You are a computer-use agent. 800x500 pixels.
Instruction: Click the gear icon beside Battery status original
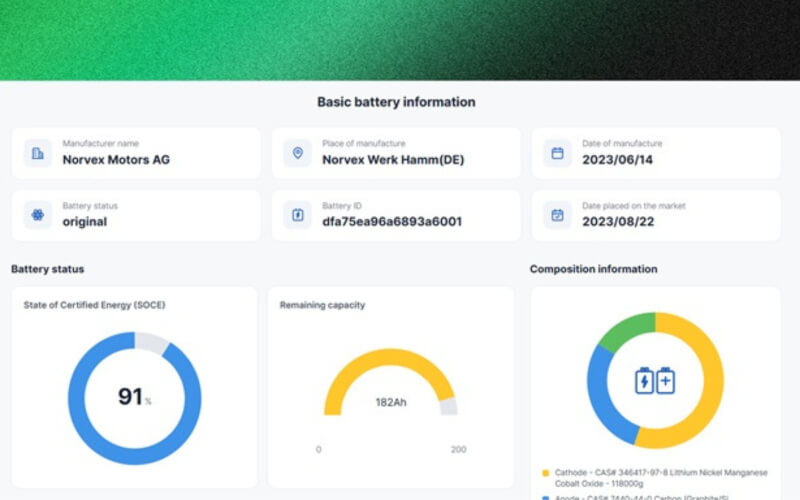[38, 215]
